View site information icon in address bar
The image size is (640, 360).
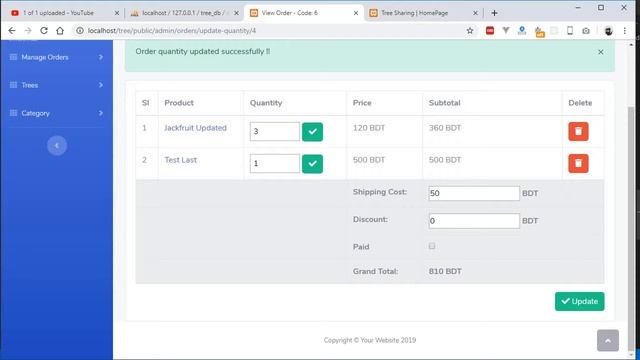coord(80,31)
